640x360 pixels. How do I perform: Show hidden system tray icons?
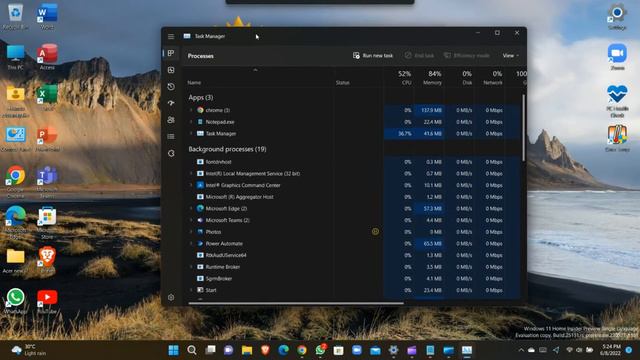[x=521, y=350]
